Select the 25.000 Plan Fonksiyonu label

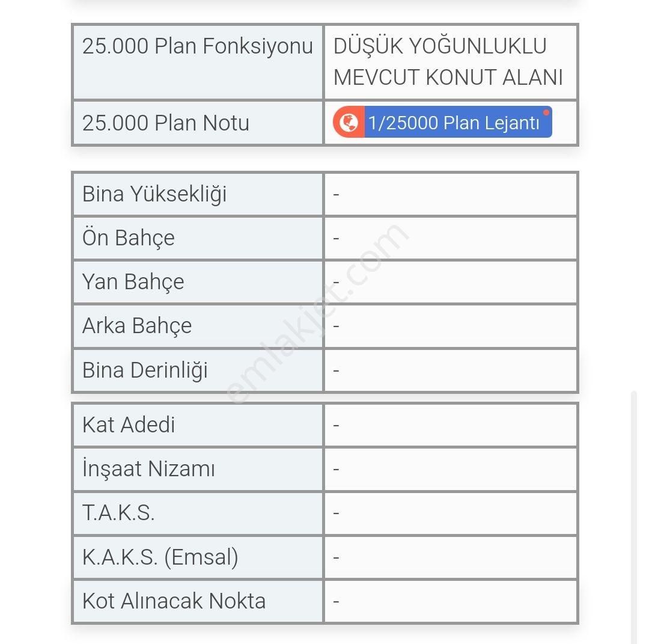(x=197, y=46)
